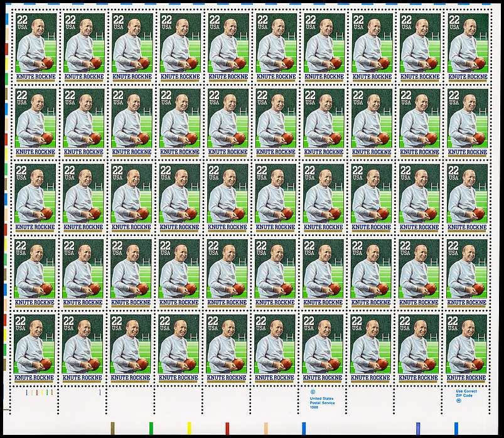Select the olive-brown color bar in bottom margin
Image resolution: width=504 pixels, height=438 pixels.
click(112, 429)
